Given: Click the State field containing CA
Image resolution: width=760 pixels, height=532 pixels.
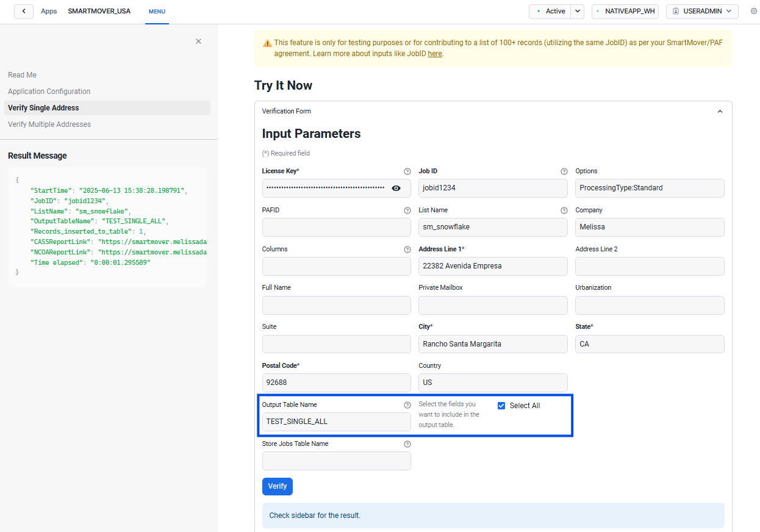Looking at the screenshot, I should coord(650,344).
